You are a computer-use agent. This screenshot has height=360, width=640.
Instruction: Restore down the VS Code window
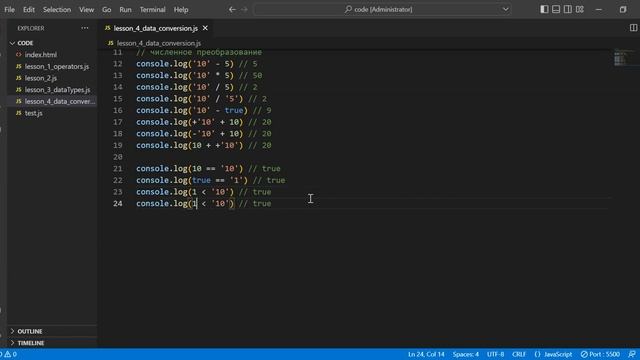pos(623,9)
